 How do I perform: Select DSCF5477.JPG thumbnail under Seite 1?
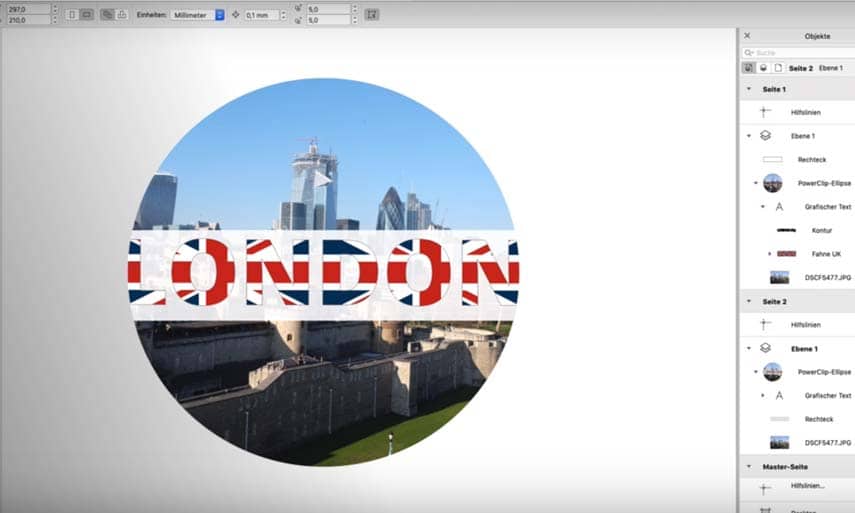(779, 277)
